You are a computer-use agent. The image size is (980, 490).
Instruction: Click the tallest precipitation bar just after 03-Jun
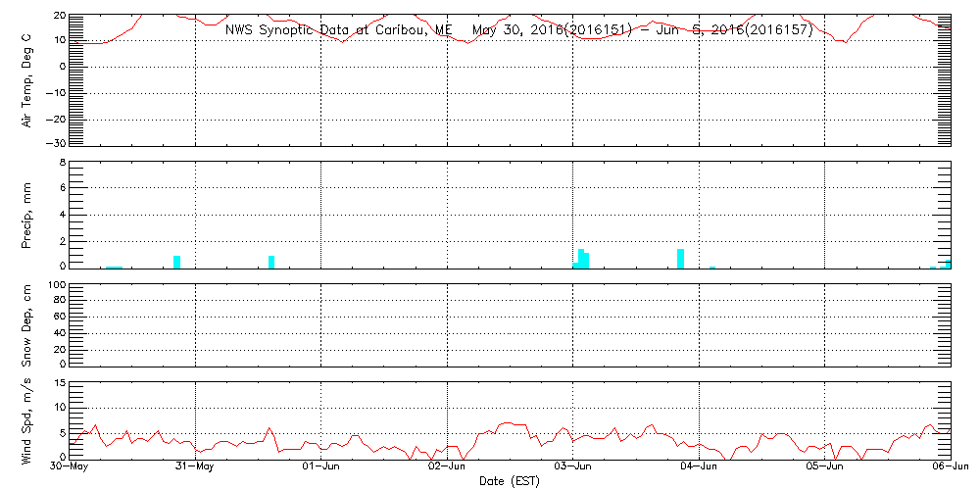(x=580, y=259)
